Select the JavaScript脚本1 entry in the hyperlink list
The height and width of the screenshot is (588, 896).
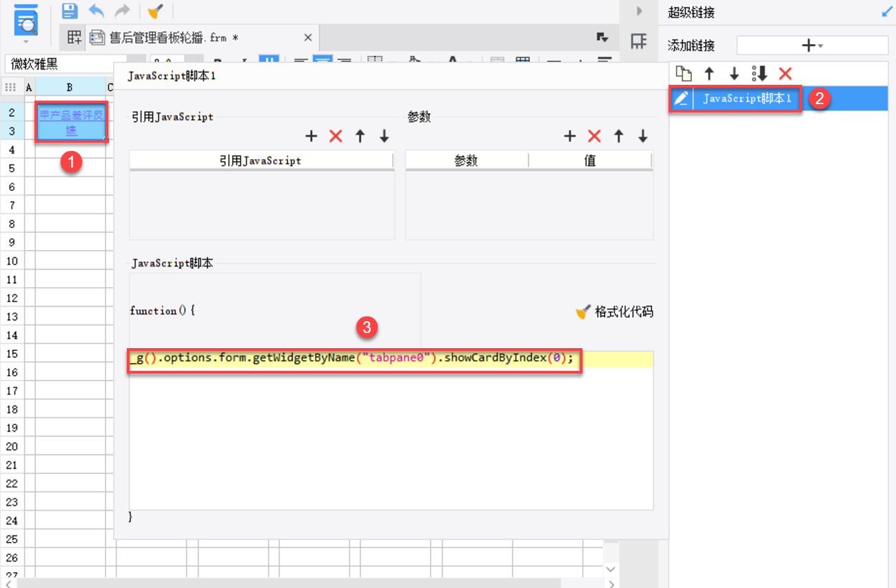pyautogui.click(x=747, y=99)
